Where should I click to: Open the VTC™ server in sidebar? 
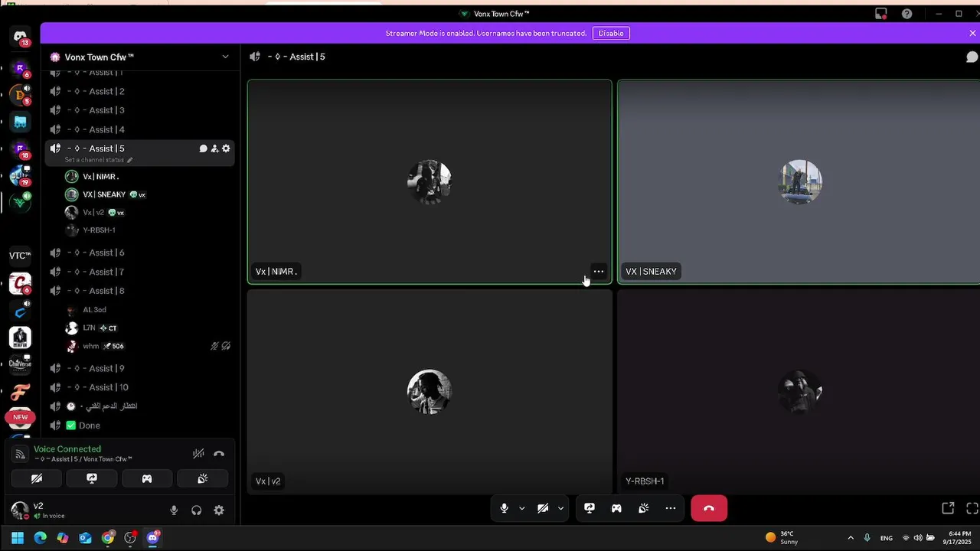coord(20,256)
